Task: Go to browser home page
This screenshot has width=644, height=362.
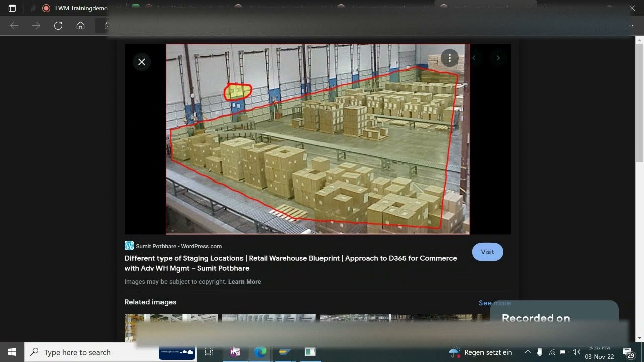Action: pyautogui.click(x=80, y=26)
